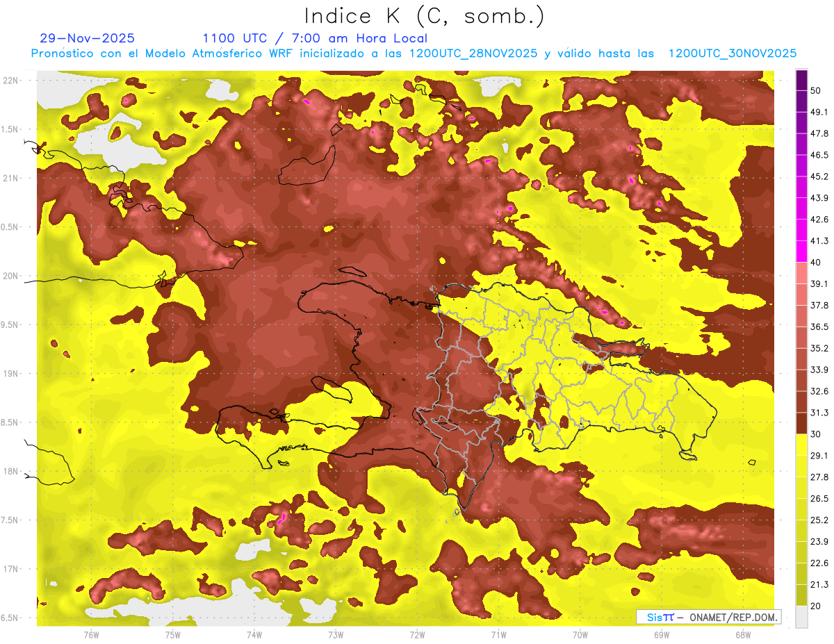Click the "30" color scale label
834x644 pixels.
tap(816, 434)
